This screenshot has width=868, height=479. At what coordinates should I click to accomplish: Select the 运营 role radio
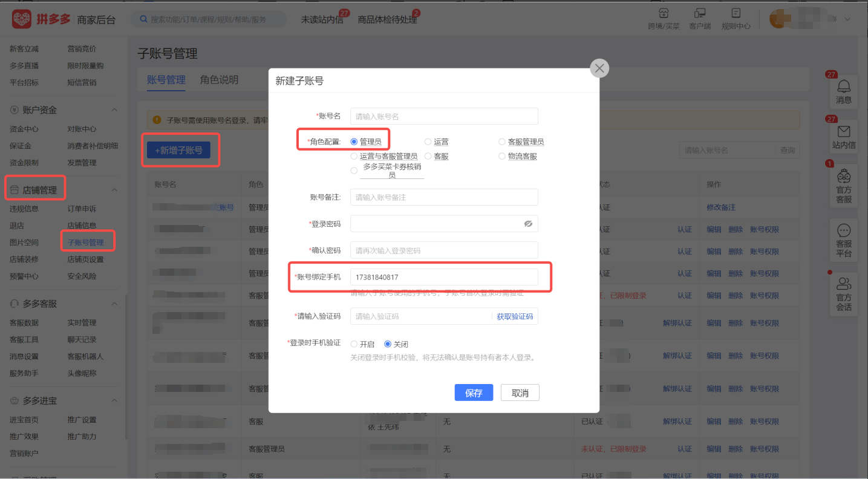click(x=428, y=142)
